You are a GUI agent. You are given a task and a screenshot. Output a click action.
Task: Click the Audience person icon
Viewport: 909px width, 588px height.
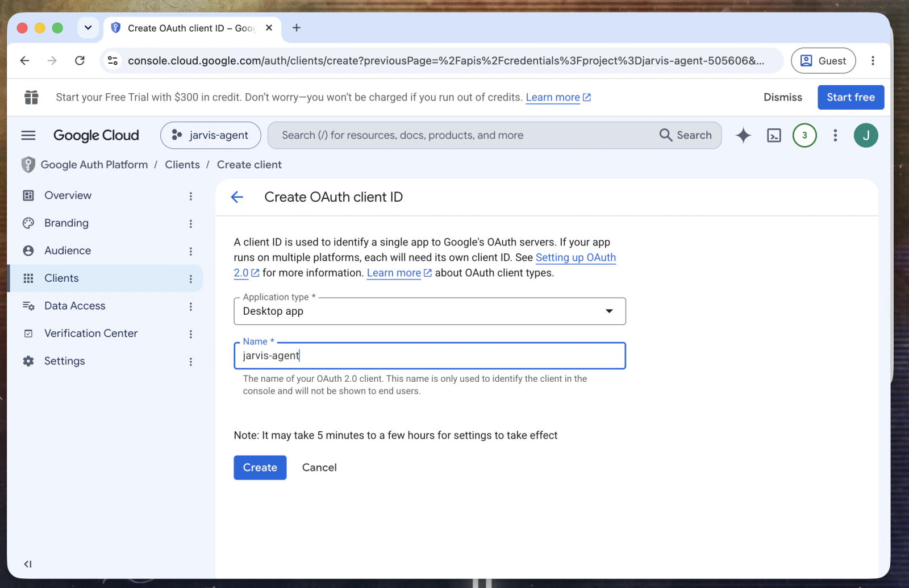28,251
